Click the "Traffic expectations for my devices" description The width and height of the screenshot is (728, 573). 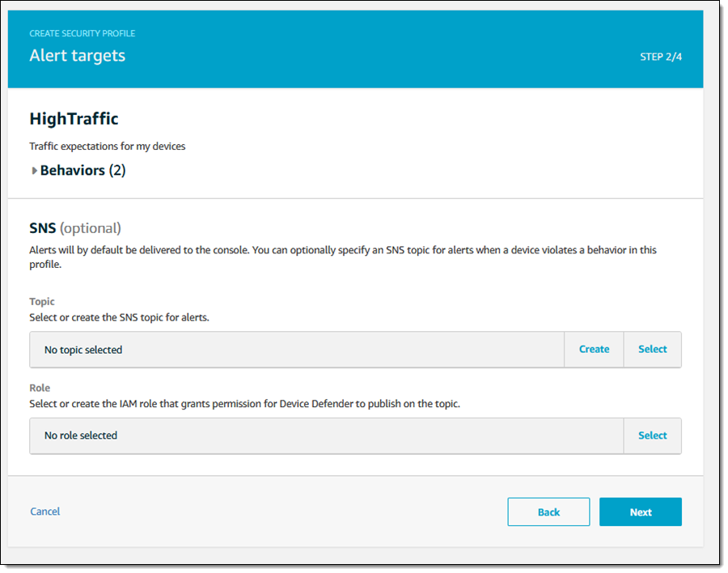coord(108,146)
